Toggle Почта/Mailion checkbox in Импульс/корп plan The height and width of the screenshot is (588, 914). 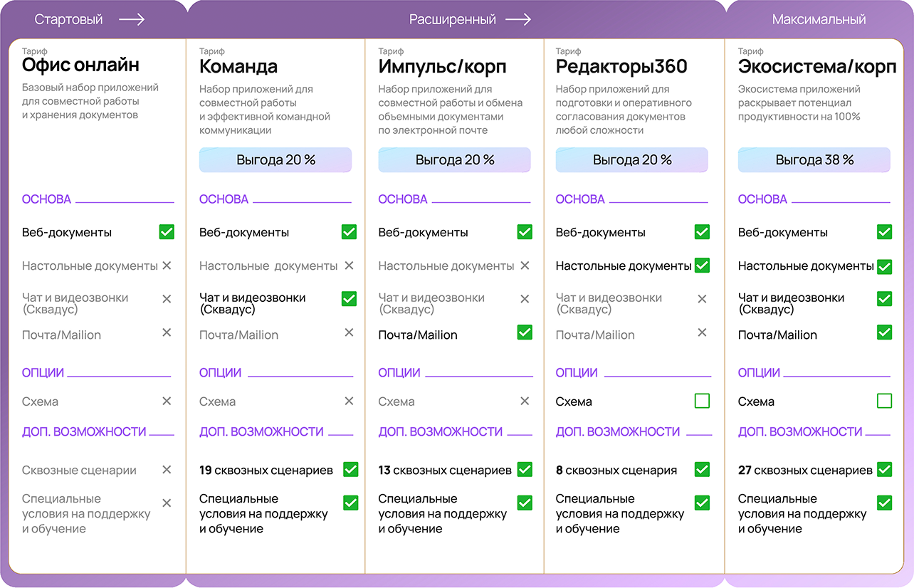[525, 332]
